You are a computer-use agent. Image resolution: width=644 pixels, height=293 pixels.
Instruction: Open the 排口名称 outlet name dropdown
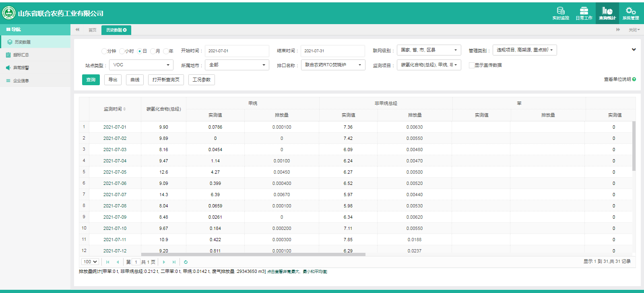(333, 65)
